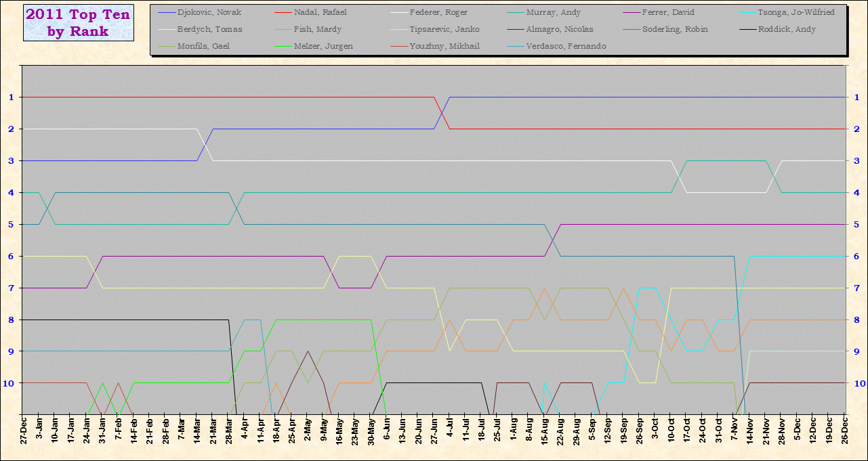Viewport: 868px width, 461px height.
Task: Click rank 1 on the left axis
Action: tap(11, 97)
